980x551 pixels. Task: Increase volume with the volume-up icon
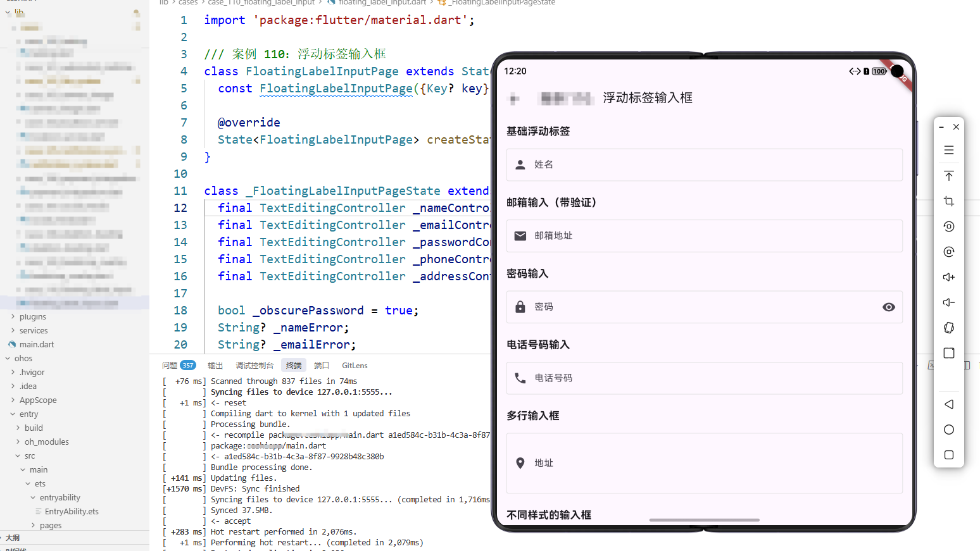(x=948, y=276)
